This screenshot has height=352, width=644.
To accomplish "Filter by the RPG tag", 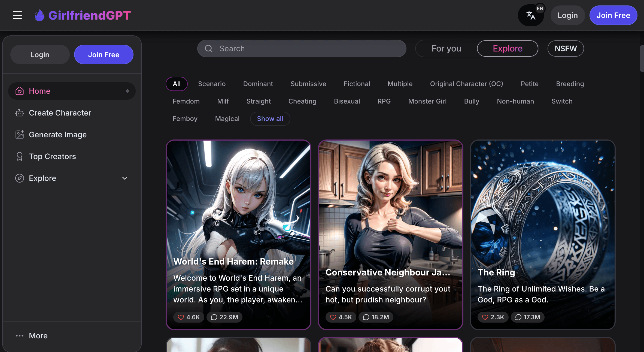I will tap(384, 101).
